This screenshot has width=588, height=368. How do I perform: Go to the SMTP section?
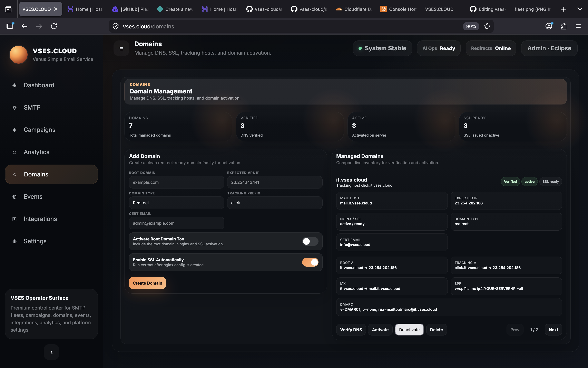(51, 107)
